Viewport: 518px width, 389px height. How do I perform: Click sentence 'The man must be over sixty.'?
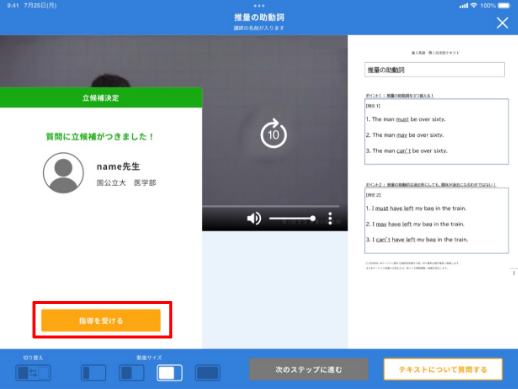(406, 119)
